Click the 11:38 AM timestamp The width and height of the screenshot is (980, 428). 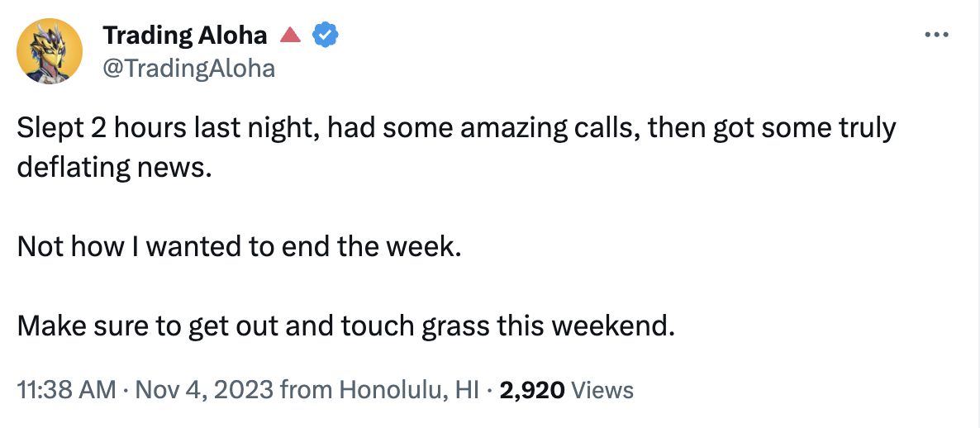pos(66,390)
